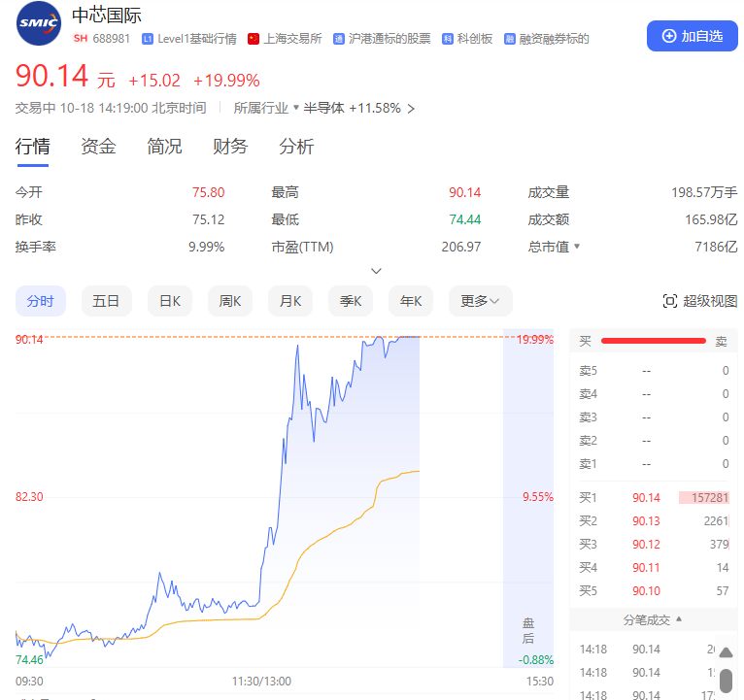Click the red buy/sell ratio bar
Viewport: 744px width, 700px height.
[x=653, y=341]
